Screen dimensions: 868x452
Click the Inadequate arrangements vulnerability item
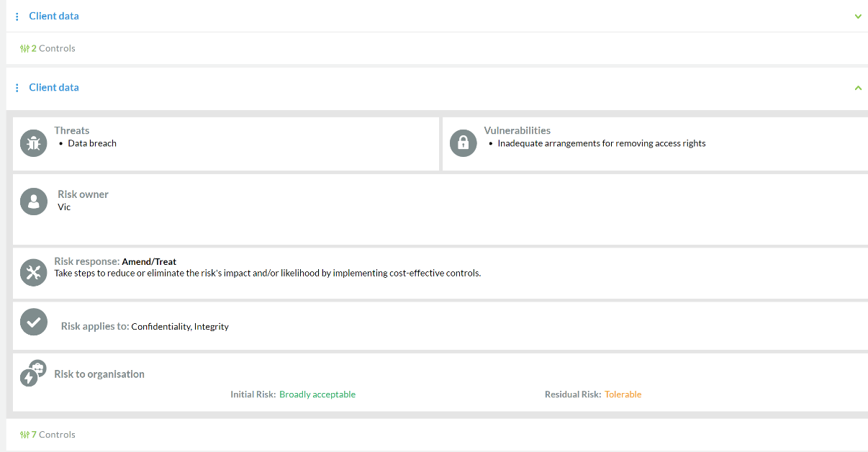pyautogui.click(x=601, y=143)
